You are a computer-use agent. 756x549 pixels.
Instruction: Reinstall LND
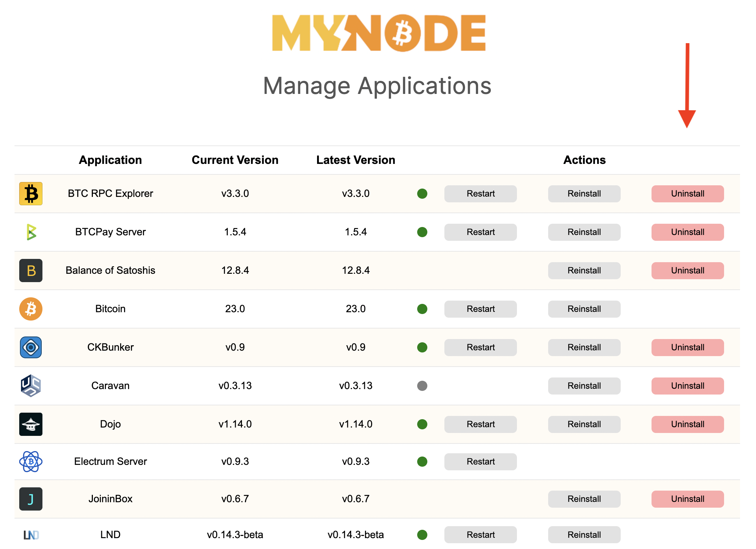pos(584,535)
